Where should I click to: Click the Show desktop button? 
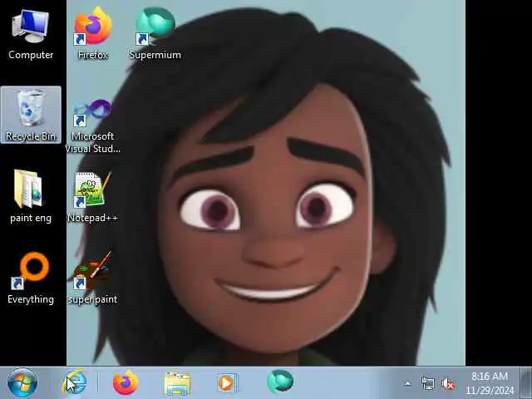pos(525,382)
